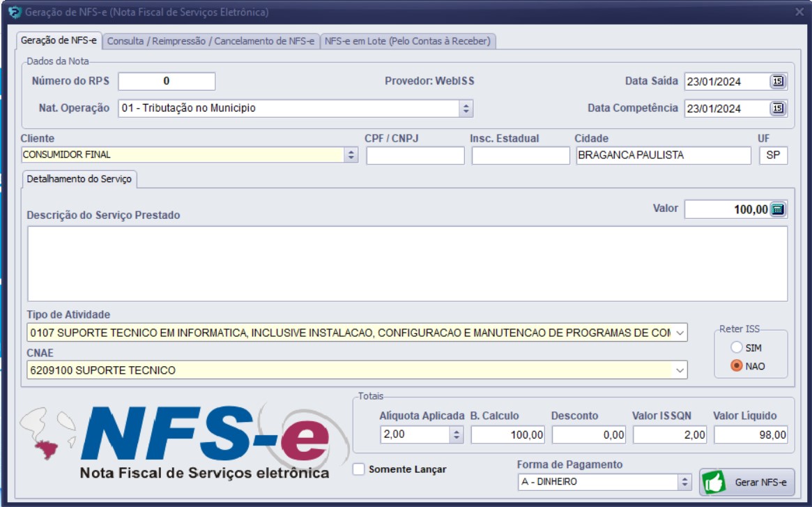
Task: Switch to Consulta / Reimpressão / Cancelamento tab
Action: (x=210, y=41)
